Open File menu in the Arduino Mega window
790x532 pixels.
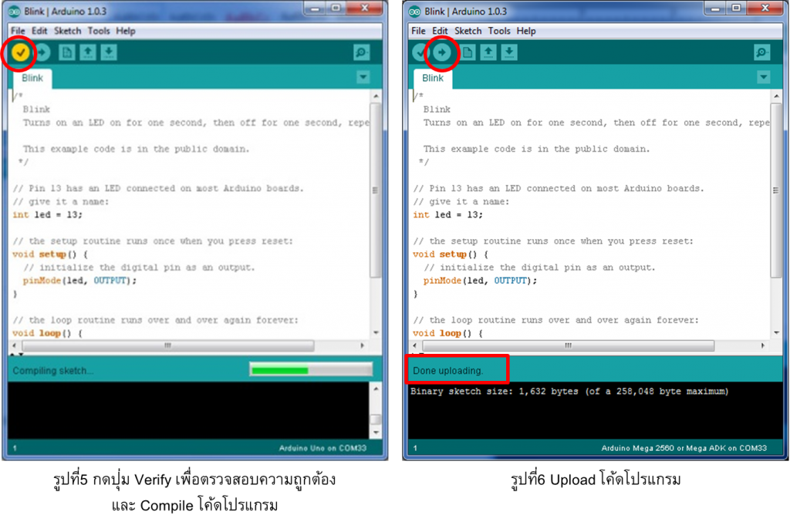tap(418, 31)
